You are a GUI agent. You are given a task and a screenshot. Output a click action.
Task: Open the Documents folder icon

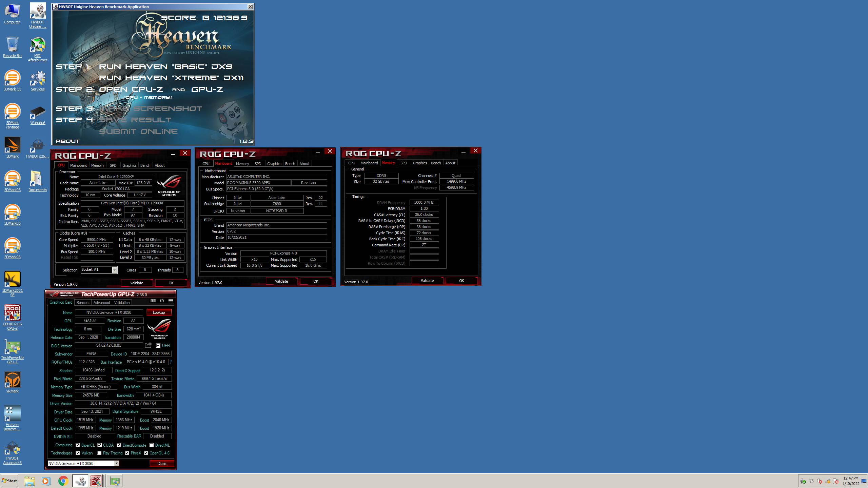[x=38, y=181]
